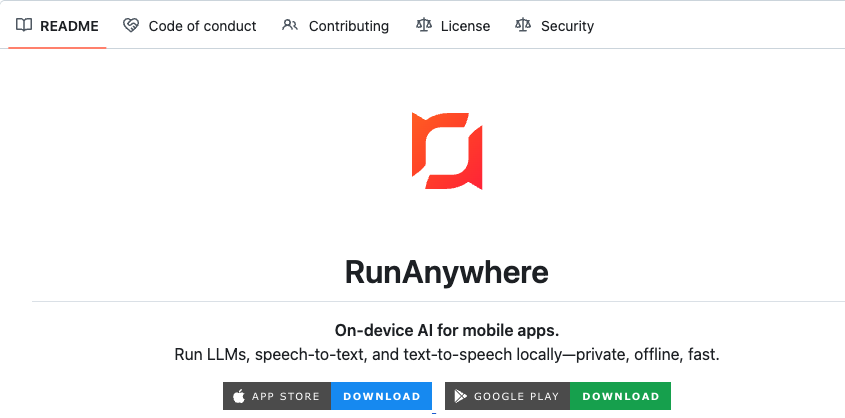Click the Contributing people icon
Viewport: 845px width, 418px height.
coord(290,25)
